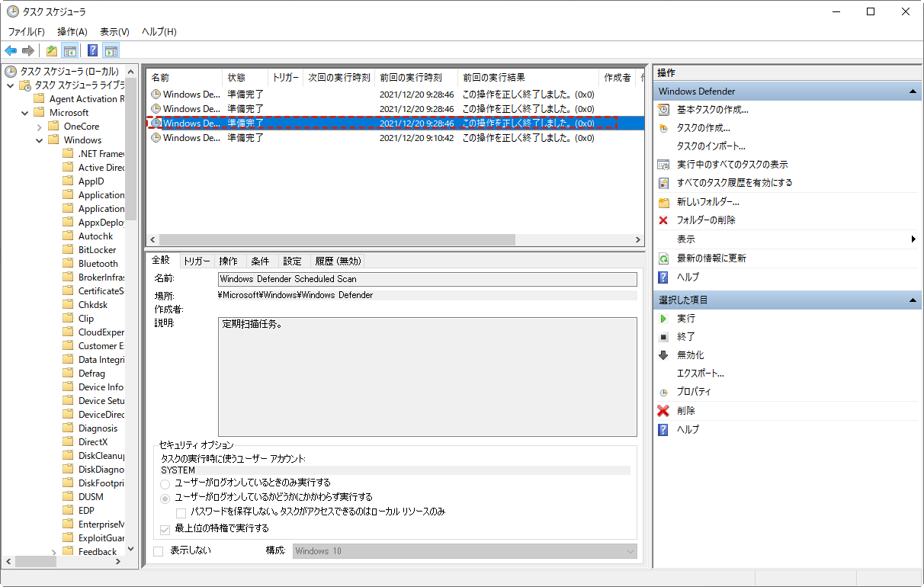Select the Bluetooth folder in tree
Screen dimensions: 924x587
point(98,264)
